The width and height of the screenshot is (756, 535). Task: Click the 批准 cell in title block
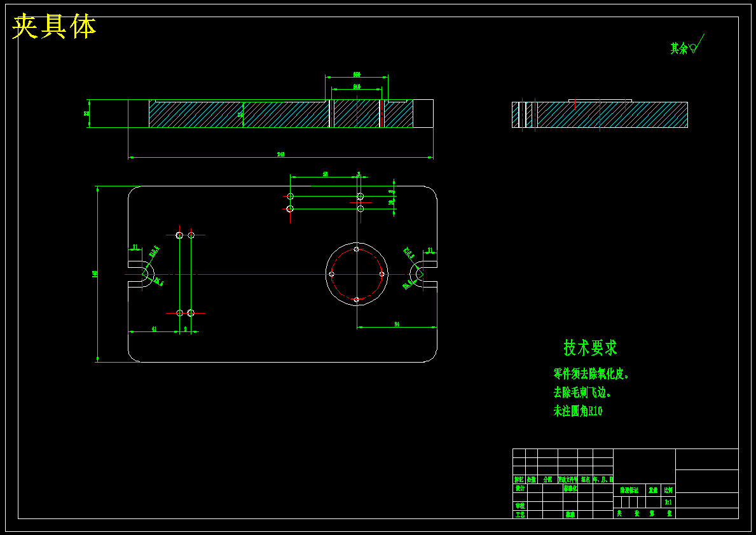pos(570,515)
